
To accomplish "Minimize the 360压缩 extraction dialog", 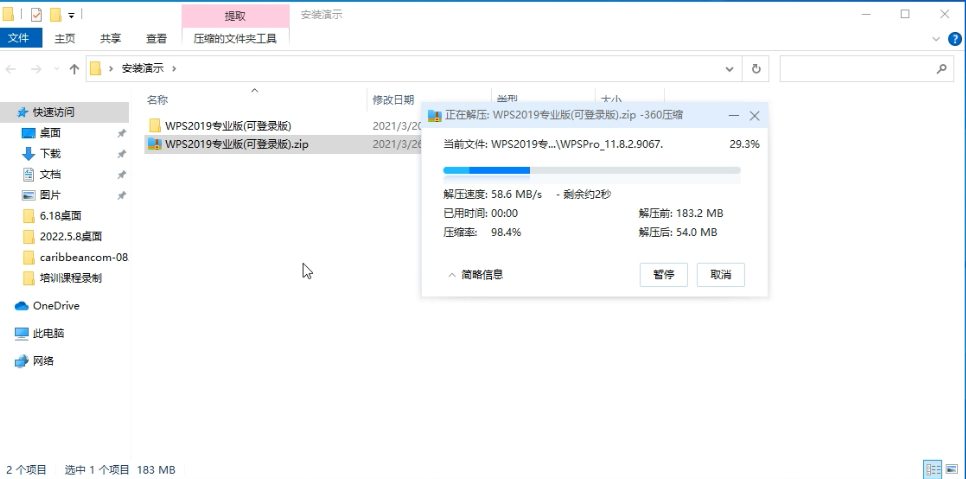I will (734, 116).
